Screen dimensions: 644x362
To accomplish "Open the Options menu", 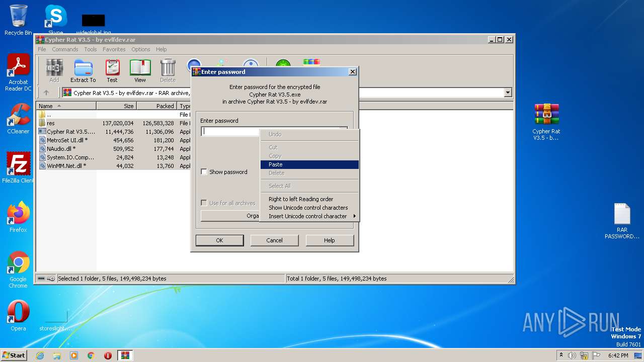I will tap(141, 49).
